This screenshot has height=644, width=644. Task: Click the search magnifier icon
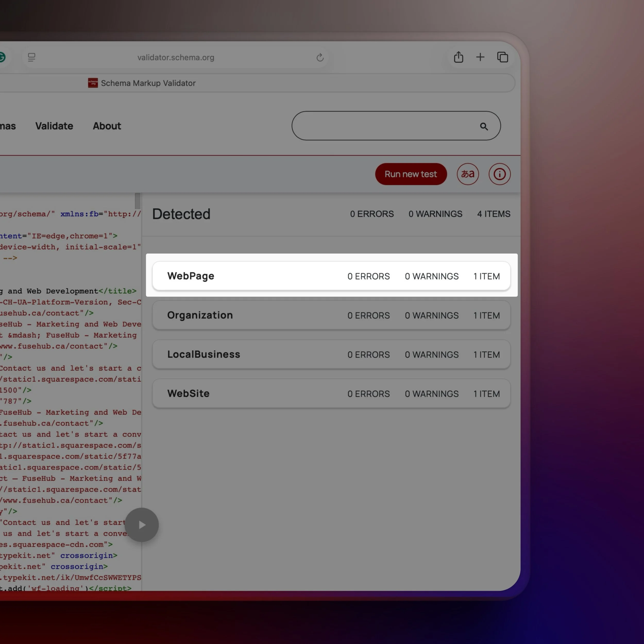(x=484, y=126)
